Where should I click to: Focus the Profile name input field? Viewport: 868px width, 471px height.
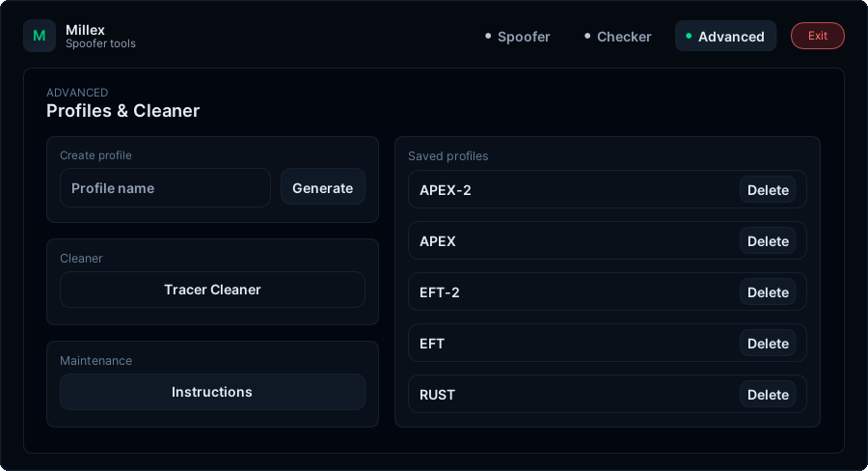[165, 188]
